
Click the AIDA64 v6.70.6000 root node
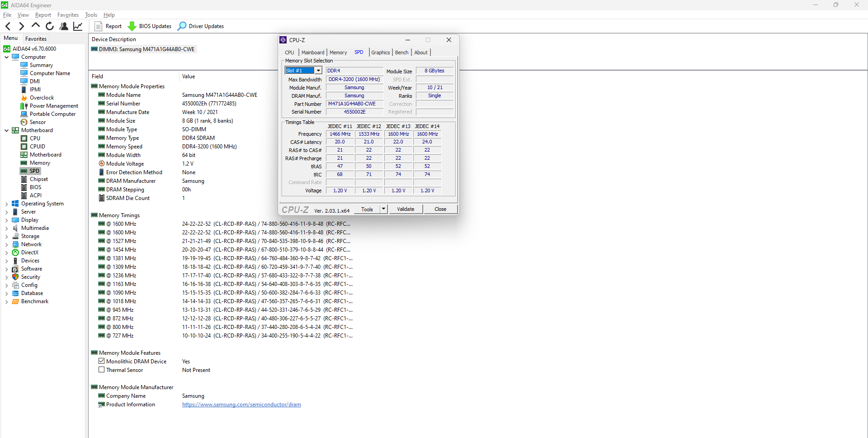coord(30,49)
